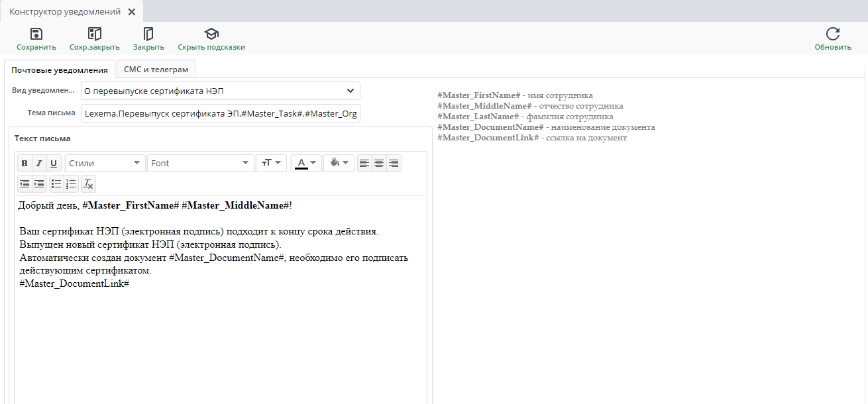Click the Закрыть door icon

coord(148,34)
